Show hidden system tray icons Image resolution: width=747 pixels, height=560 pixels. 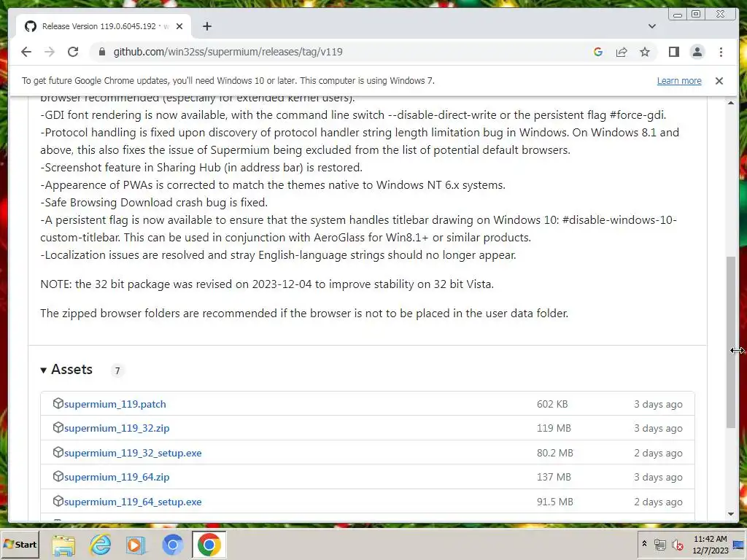coord(644,544)
